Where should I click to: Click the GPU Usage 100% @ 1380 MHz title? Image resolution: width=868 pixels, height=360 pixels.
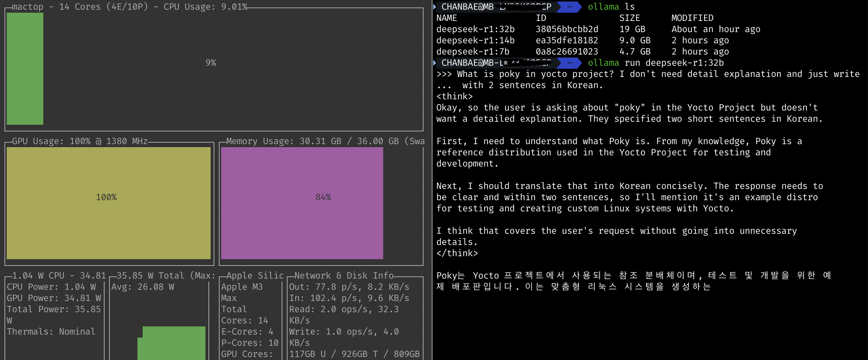[80, 141]
